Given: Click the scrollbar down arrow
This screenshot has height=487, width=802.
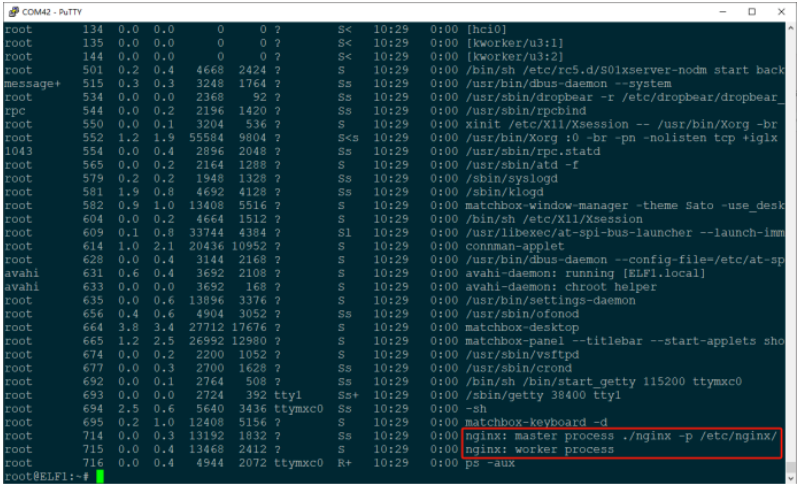Looking at the screenshot, I should tap(791, 478).
